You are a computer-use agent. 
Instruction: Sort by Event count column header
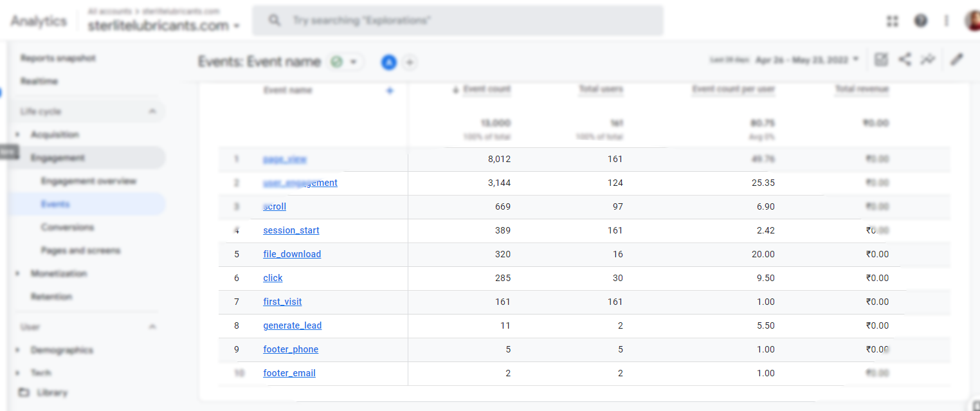pos(487,89)
